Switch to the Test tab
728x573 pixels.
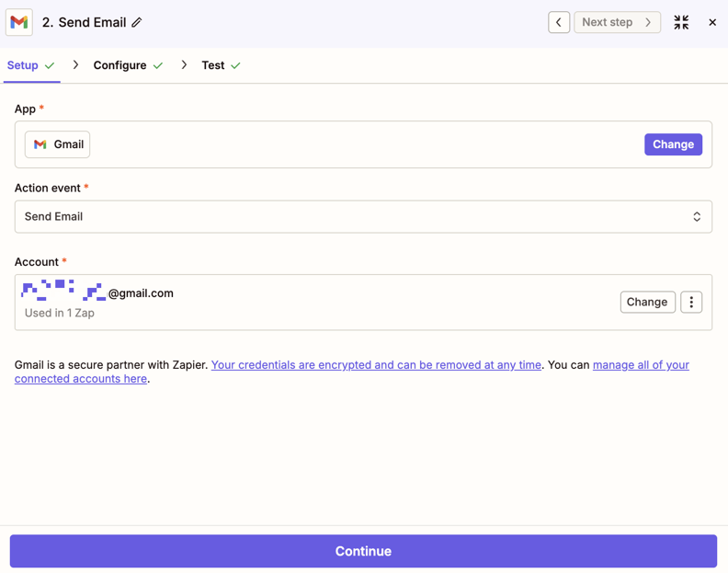pos(221,65)
